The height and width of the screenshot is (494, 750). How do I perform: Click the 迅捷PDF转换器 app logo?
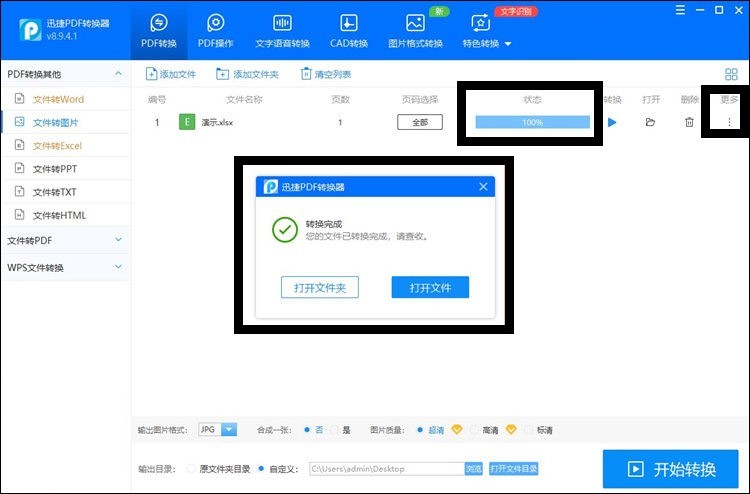(x=30, y=30)
